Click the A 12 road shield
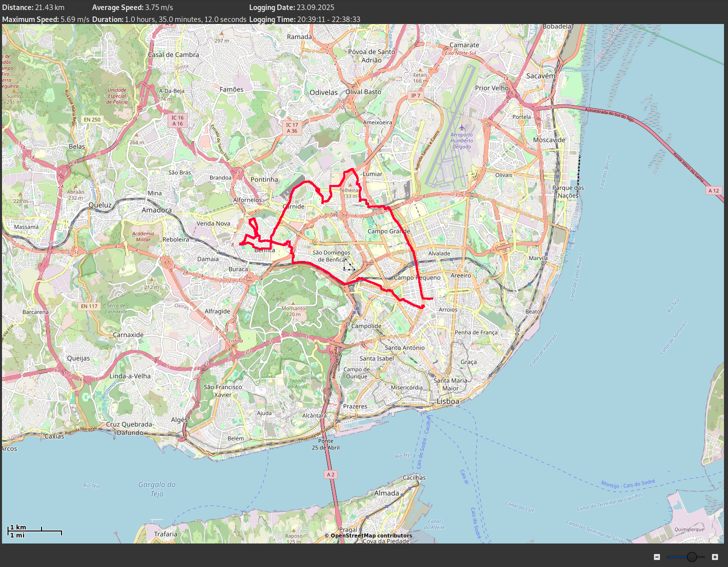728x567 pixels. (713, 190)
